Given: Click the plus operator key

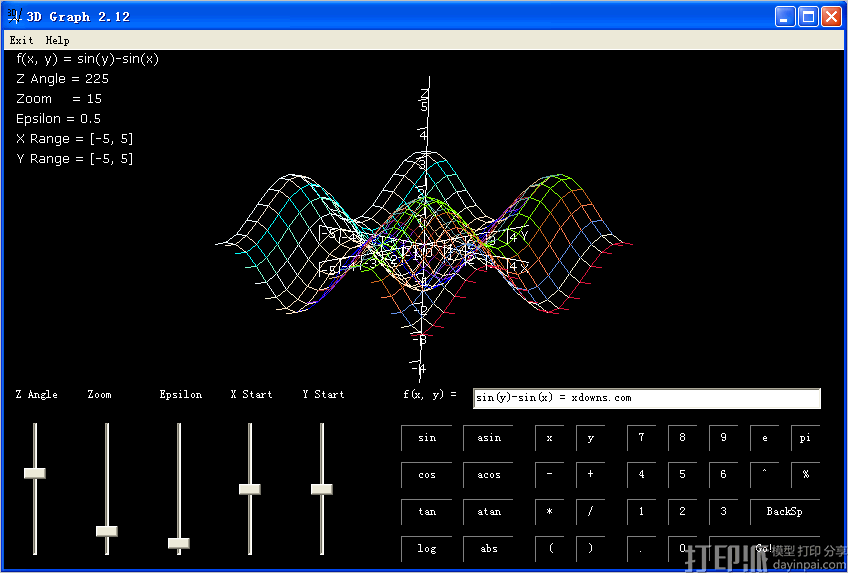Looking at the screenshot, I should (x=591, y=475).
